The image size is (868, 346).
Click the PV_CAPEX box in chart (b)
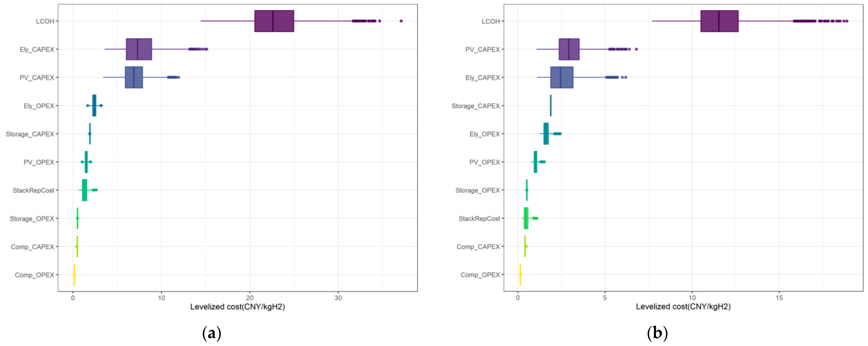click(569, 49)
